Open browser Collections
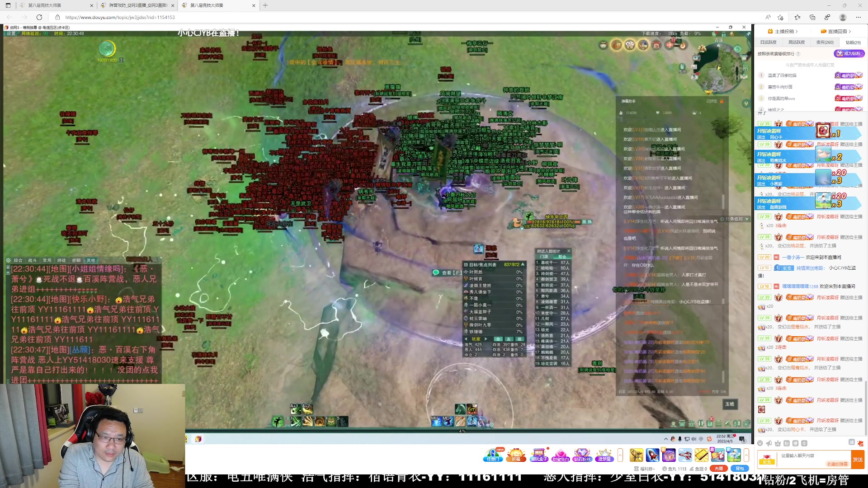 (x=812, y=17)
